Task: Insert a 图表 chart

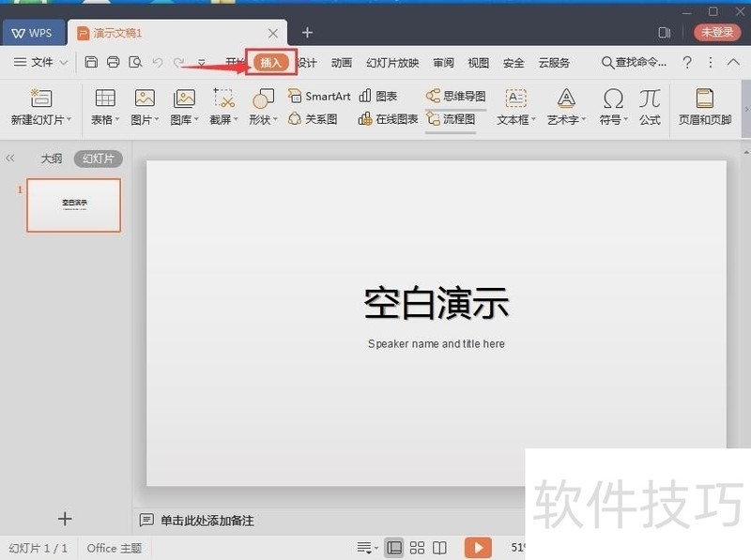Action: click(378, 96)
